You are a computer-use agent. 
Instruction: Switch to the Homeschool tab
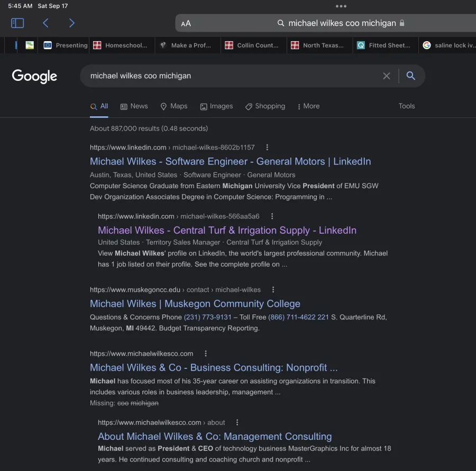point(122,45)
